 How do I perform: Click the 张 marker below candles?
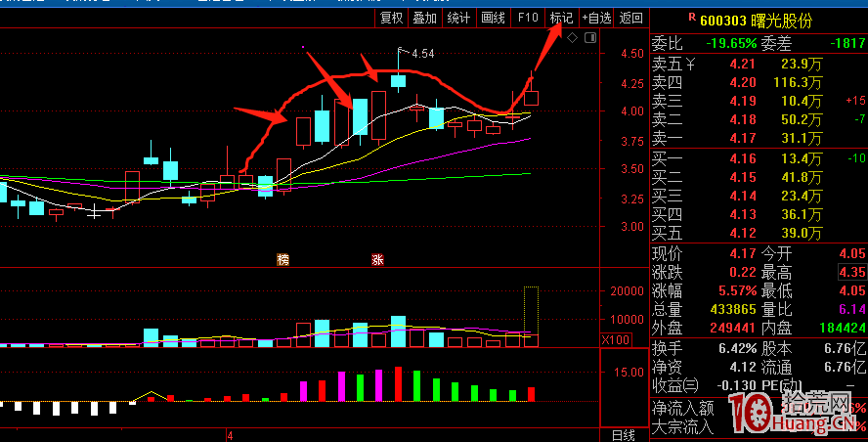click(x=377, y=259)
